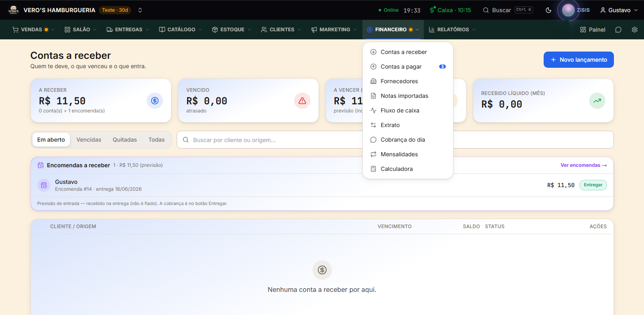The height and width of the screenshot is (315, 644).
Task: Click the Entregar button for Gustavo
Action: pos(593,185)
